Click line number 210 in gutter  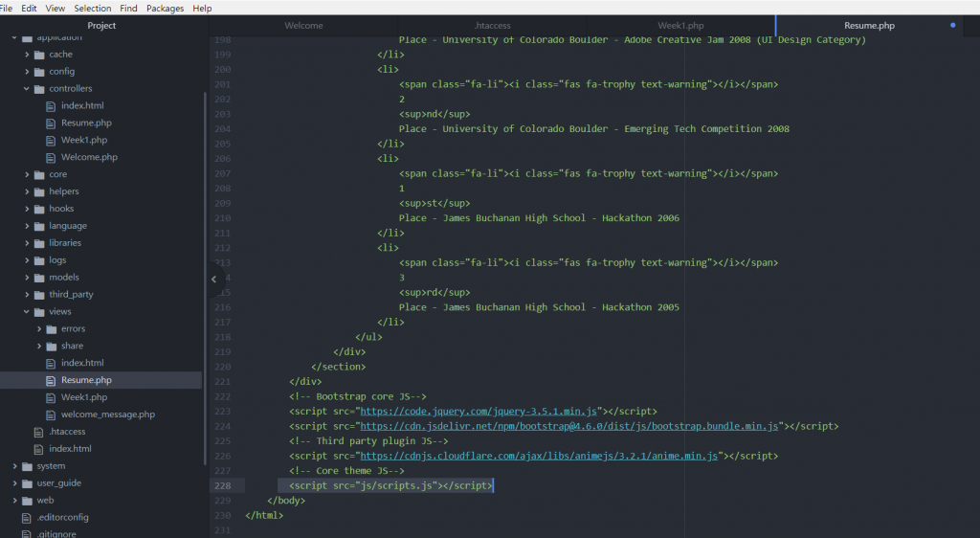click(x=222, y=218)
